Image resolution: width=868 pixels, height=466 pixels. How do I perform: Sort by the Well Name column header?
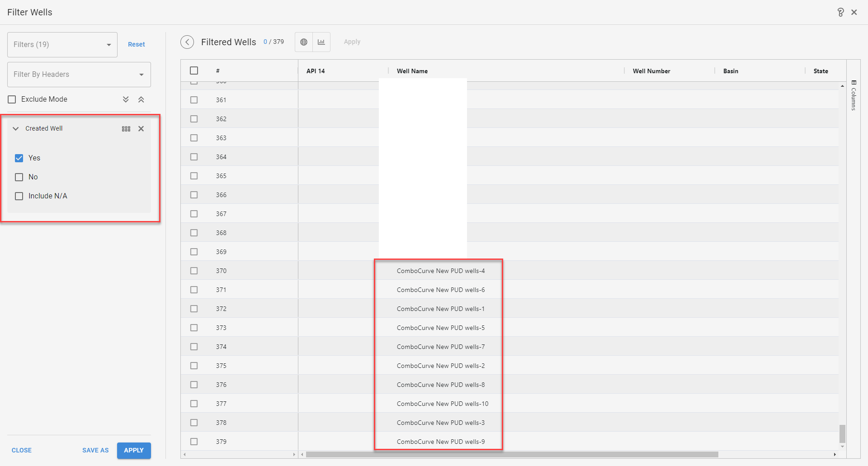[412, 71]
